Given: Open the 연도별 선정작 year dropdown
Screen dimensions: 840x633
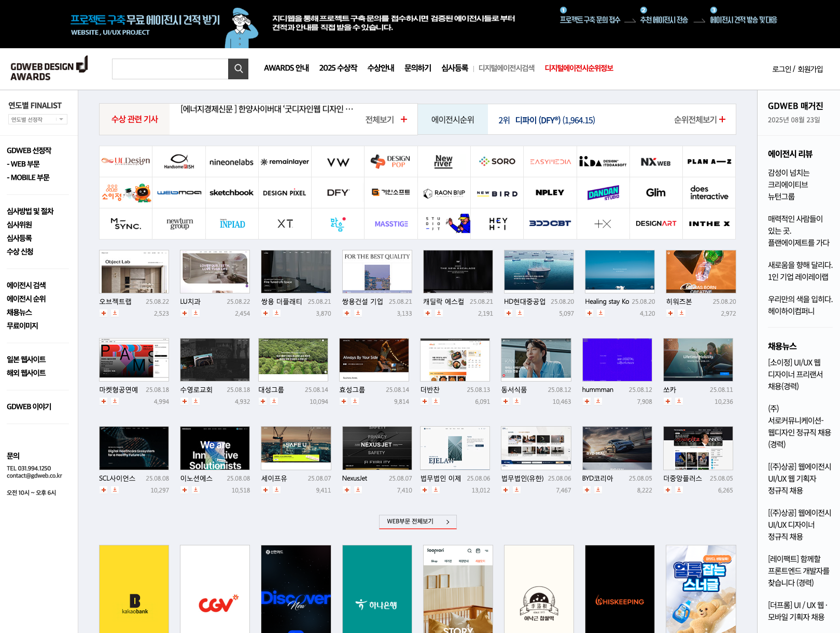Looking at the screenshot, I should [37, 119].
